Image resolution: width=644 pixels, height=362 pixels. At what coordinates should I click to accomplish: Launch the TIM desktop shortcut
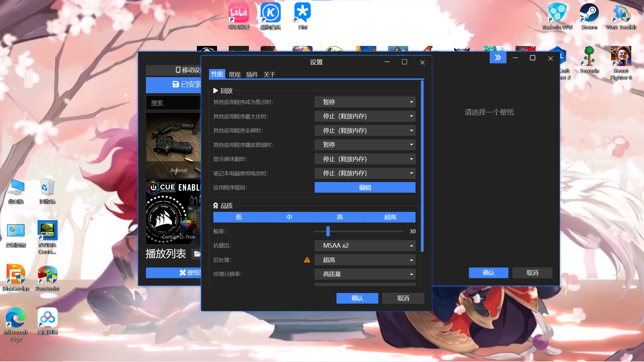303,16
